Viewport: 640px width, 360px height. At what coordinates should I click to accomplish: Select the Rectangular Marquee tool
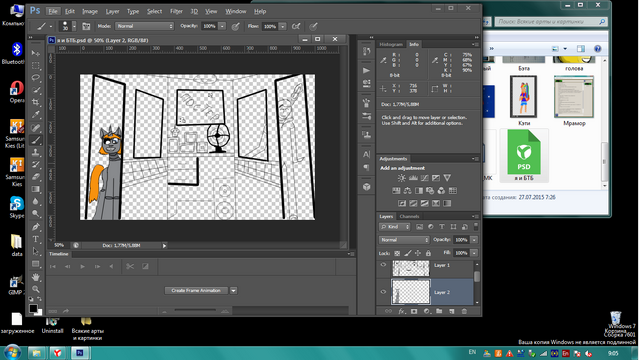(36, 65)
